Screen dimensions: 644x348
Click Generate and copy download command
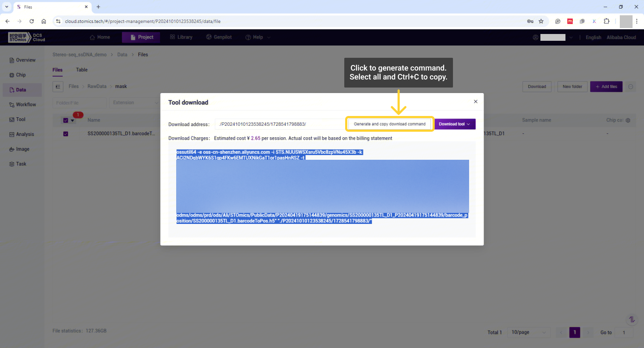[389, 124]
